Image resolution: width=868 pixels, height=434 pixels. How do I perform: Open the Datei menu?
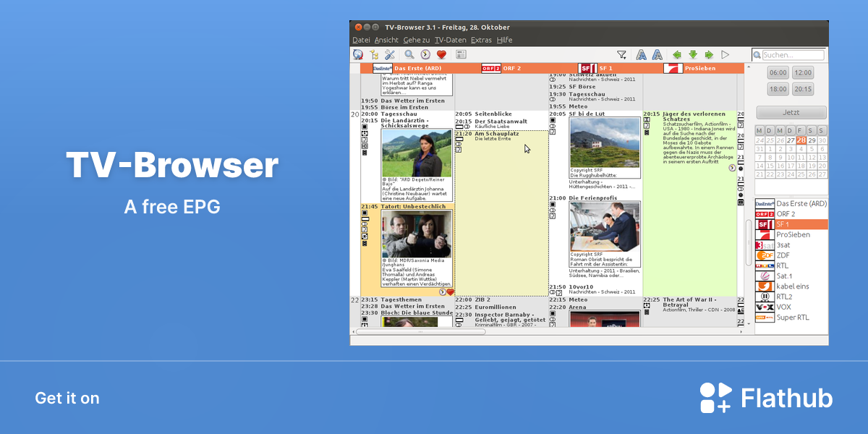pos(361,40)
